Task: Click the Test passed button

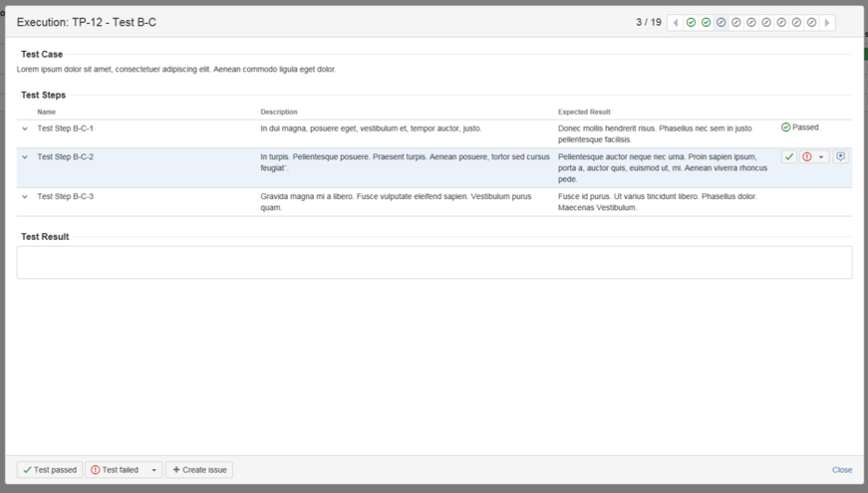Action: tap(50, 470)
